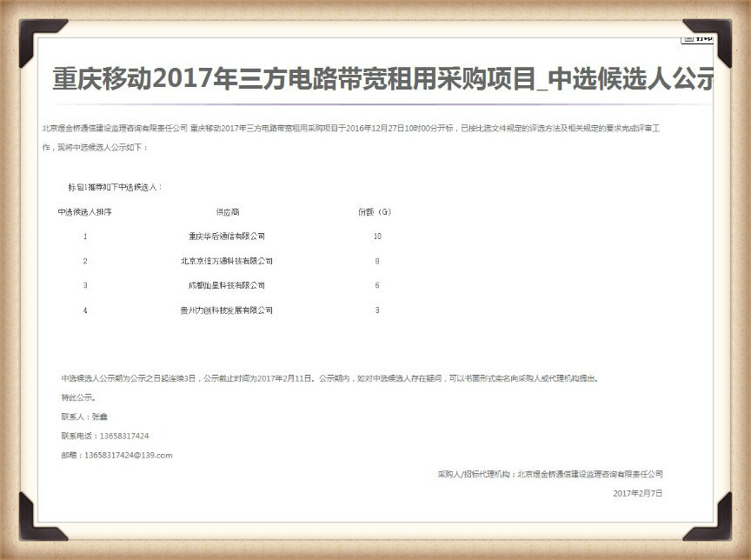Image resolution: width=751 pixels, height=560 pixels.
Task: Click share value 10 for the 重庆 supplier
Action: point(377,237)
